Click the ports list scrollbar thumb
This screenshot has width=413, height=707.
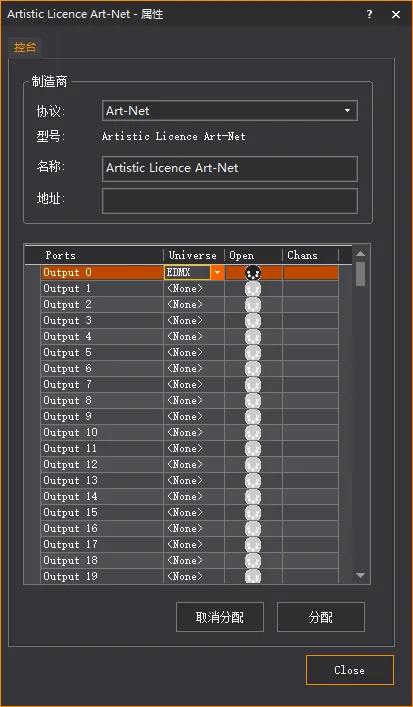(x=360, y=274)
